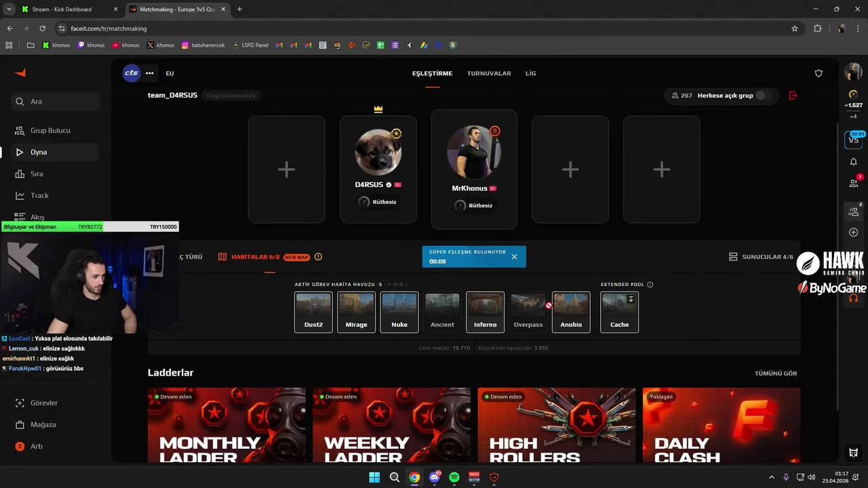
Task: Open the notifications bell
Action: pos(853,162)
